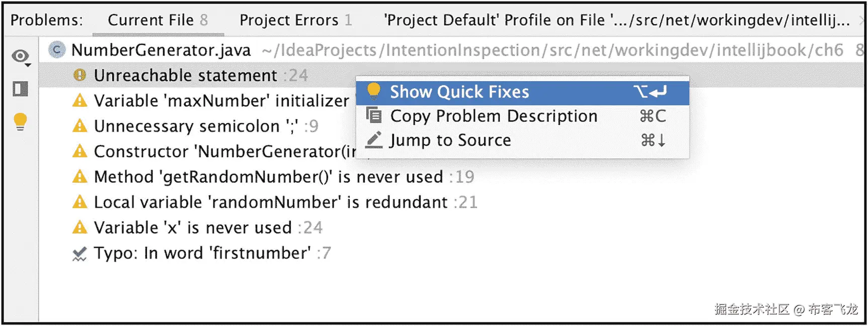Click the typo icon beside 'firstnumber' entry
Screen dimensions: 868x326
pyautogui.click(x=80, y=253)
